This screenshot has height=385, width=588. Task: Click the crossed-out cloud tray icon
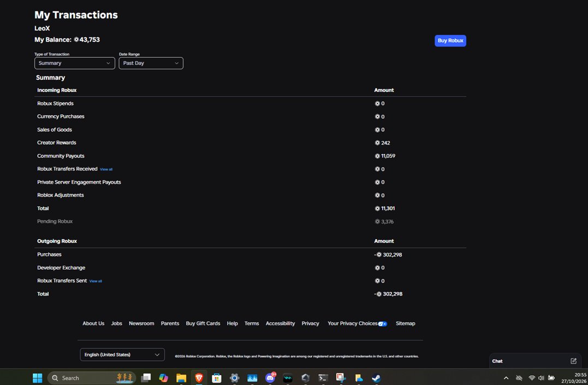[519, 378]
